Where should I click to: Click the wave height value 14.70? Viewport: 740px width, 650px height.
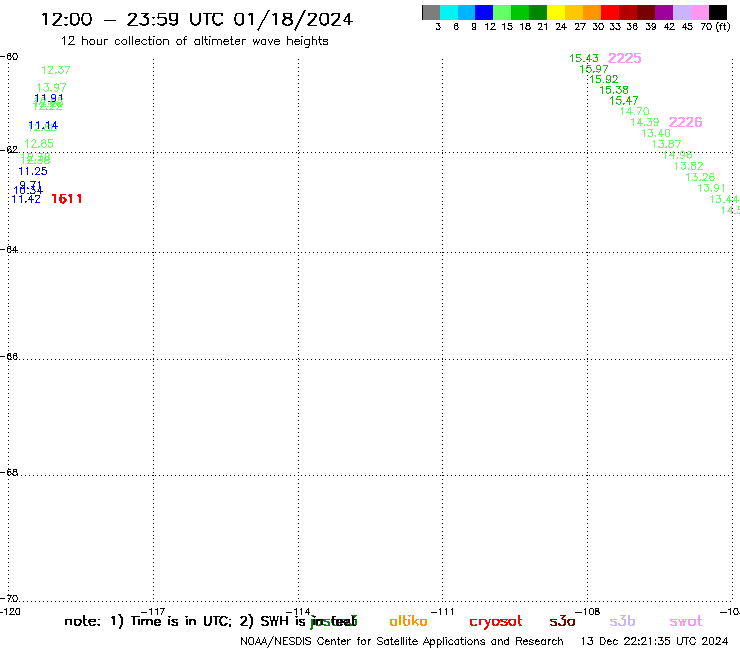pyautogui.click(x=635, y=111)
